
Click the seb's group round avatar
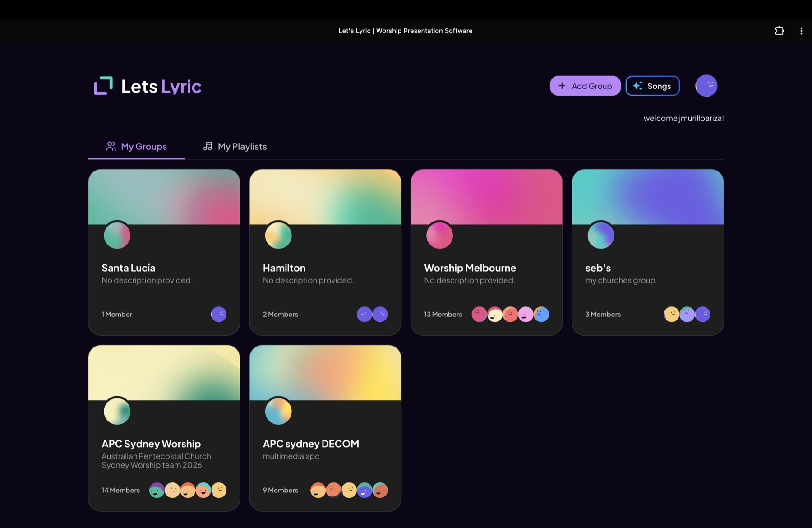coord(601,235)
